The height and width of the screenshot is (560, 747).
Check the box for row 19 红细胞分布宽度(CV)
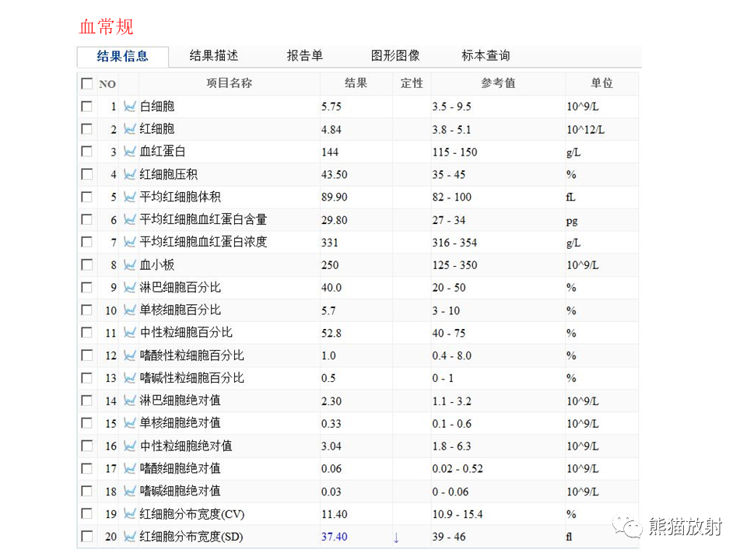click(86, 513)
